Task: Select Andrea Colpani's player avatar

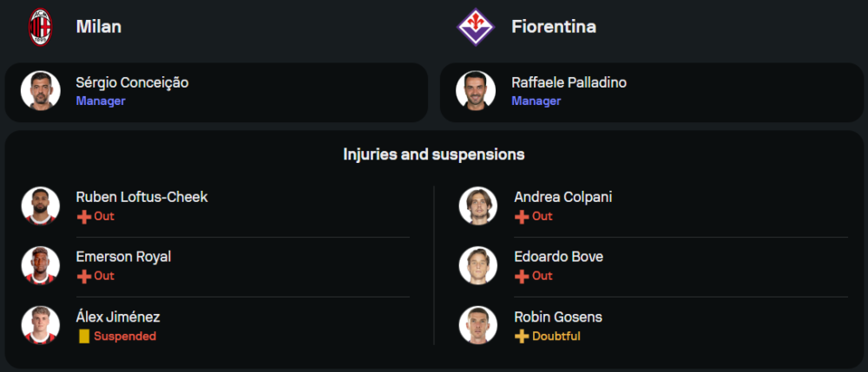Action: [x=478, y=206]
